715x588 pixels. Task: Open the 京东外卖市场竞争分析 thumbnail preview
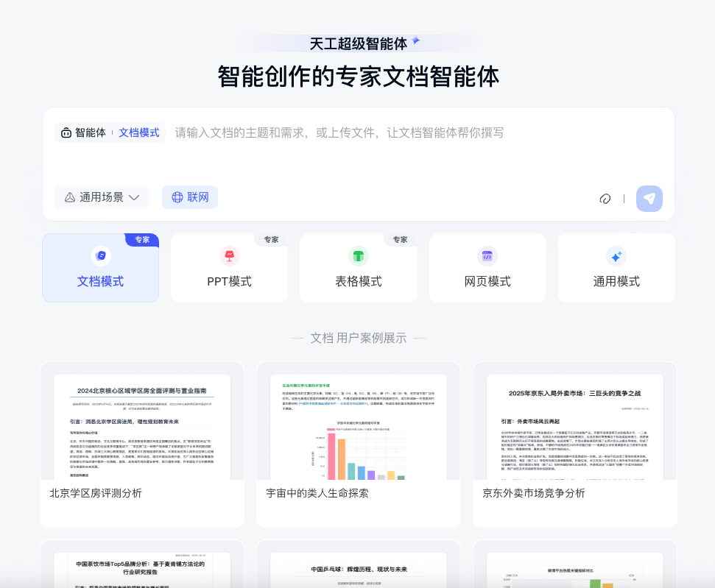575,427
